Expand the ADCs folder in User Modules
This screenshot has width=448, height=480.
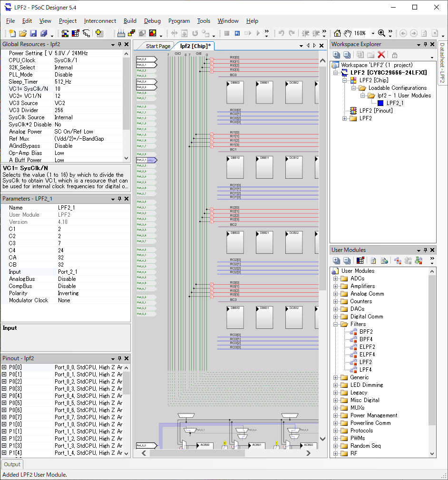336,278
